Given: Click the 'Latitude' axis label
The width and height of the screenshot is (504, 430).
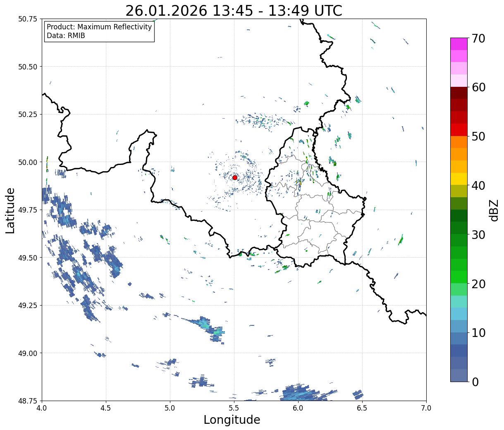Looking at the screenshot, I should point(10,210).
